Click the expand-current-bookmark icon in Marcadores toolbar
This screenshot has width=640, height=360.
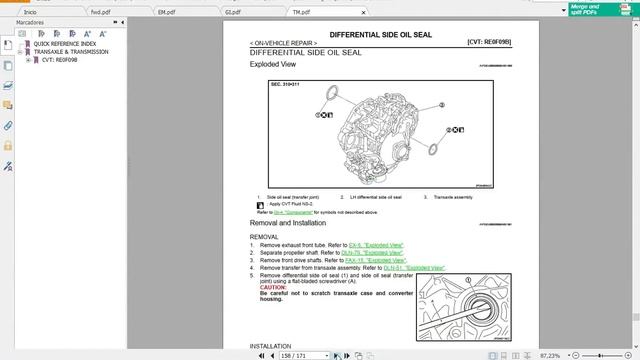point(22,34)
